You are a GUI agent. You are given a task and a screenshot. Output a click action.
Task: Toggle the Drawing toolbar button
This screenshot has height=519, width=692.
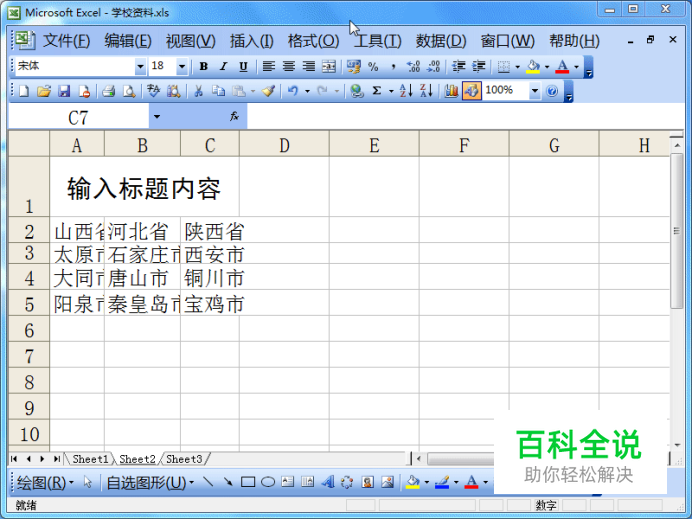[x=471, y=91]
